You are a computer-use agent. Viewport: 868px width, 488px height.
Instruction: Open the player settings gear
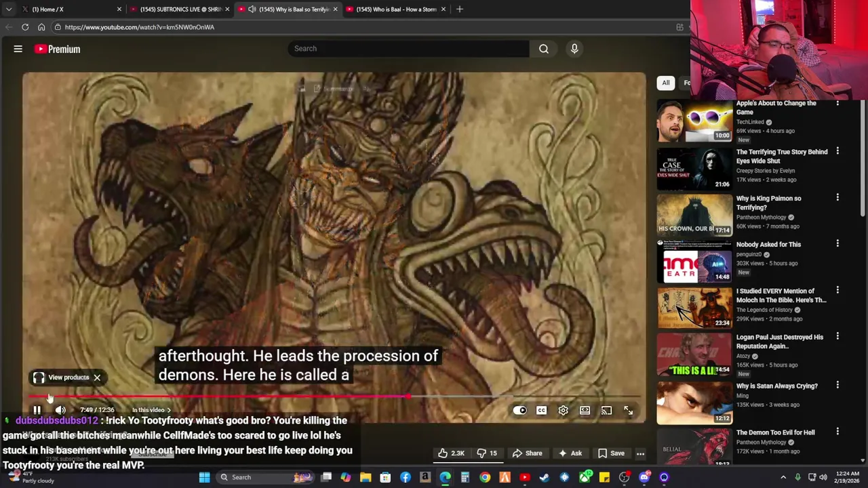563,410
